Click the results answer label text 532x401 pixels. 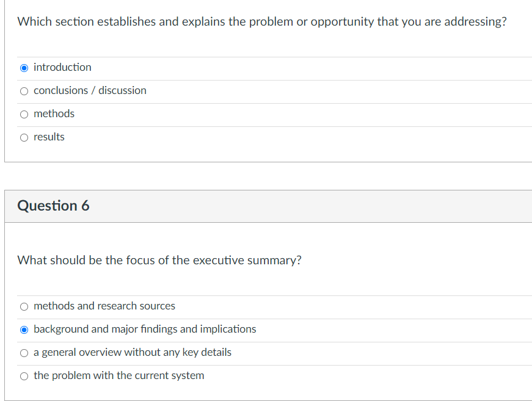pyautogui.click(x=49, y=137)
